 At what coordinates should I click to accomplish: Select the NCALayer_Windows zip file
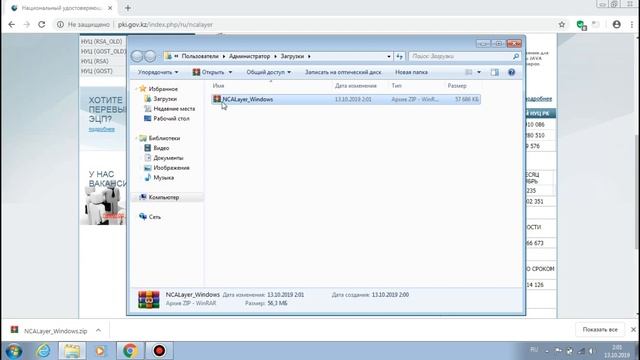[x=346, y=99]
